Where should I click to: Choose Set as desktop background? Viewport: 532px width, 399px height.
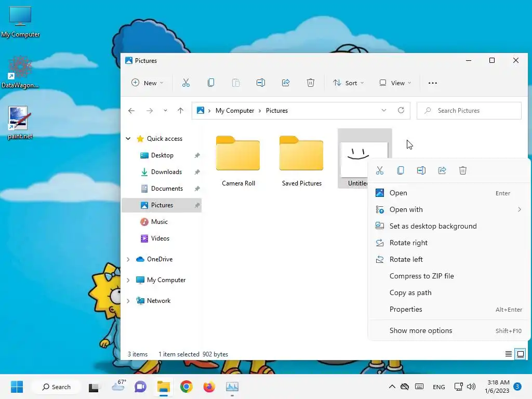pos(449,226)
